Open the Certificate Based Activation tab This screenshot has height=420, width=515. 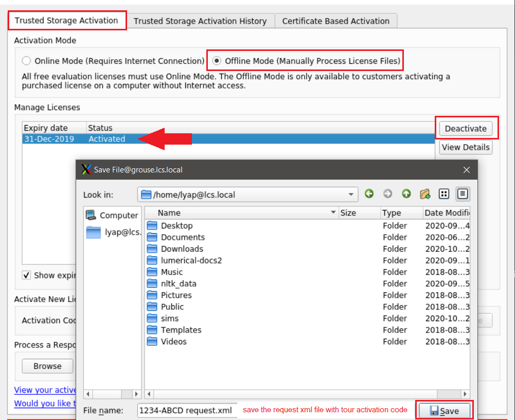pos(335,21)
